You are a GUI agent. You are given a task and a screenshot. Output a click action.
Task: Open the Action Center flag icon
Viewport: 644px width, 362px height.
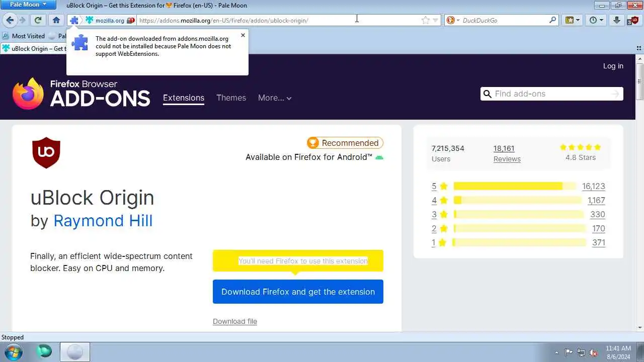569,352
